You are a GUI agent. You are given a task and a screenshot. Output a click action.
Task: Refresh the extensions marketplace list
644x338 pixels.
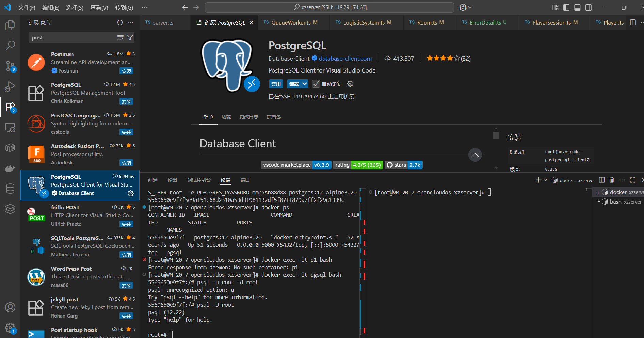(x=120, y=22)
